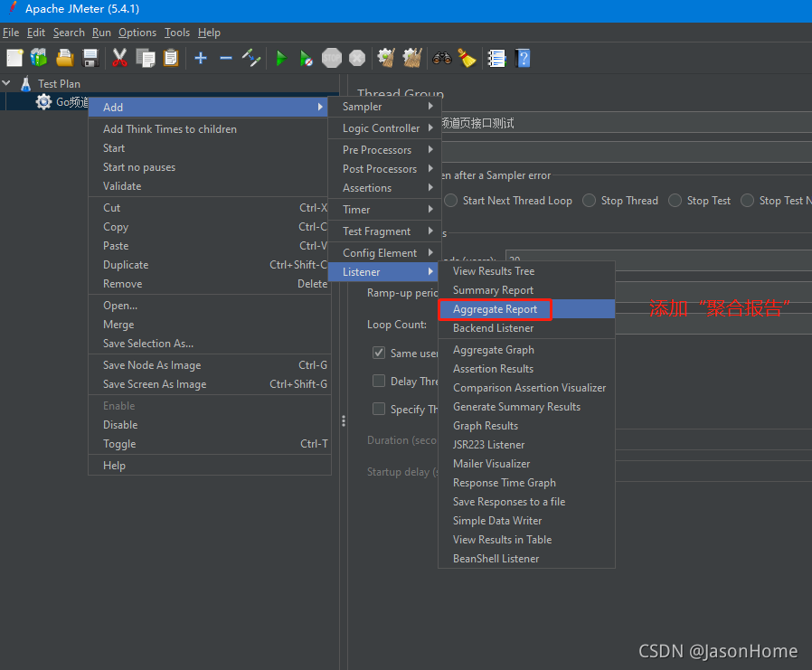The width and height of the screenshot is (812, 670).
Task: Choose View Results in Table listener
Action: click(x=526, y=540)
